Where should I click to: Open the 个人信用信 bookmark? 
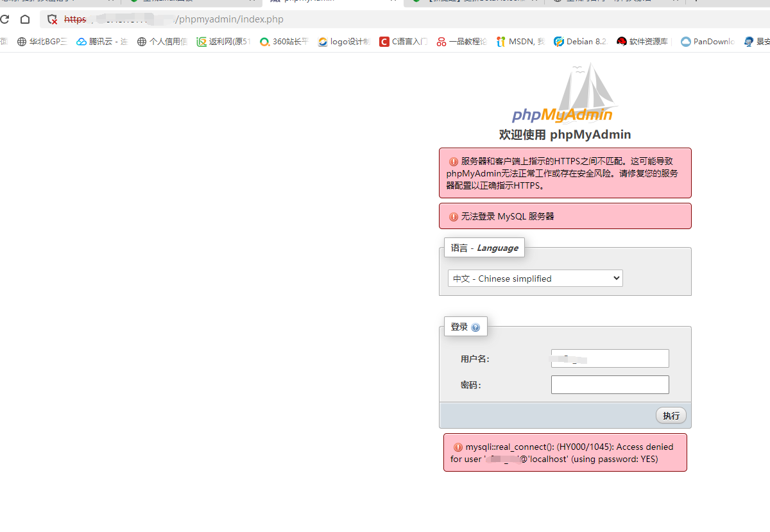coord(162,42)
